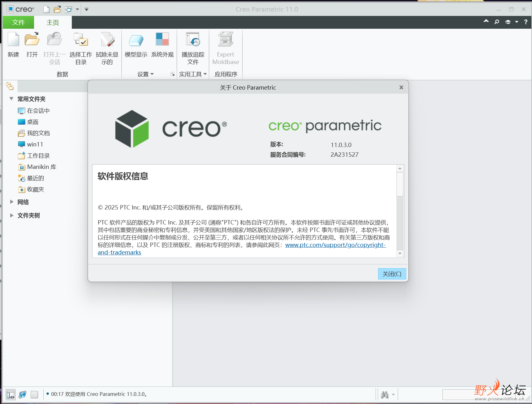Open the ptc.com copyright-and-trademarks link
The image size is (532, 404).
[335, 245]
